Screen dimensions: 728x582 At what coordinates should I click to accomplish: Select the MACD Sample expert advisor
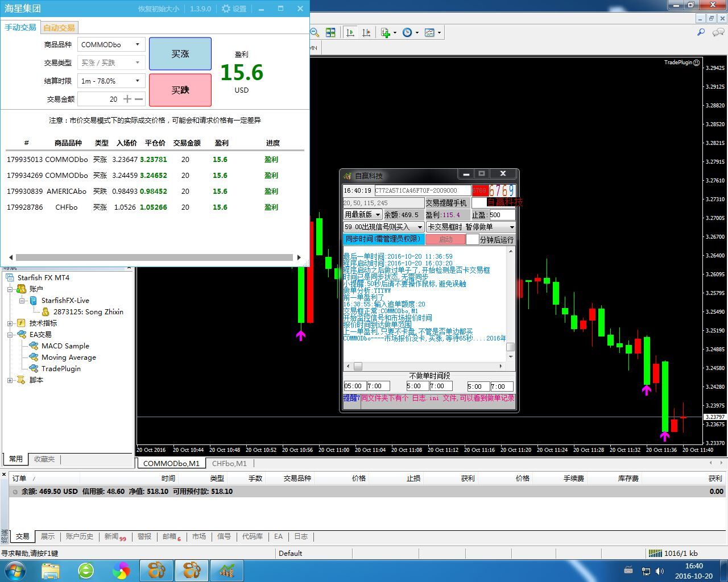[x=65, y=346]
